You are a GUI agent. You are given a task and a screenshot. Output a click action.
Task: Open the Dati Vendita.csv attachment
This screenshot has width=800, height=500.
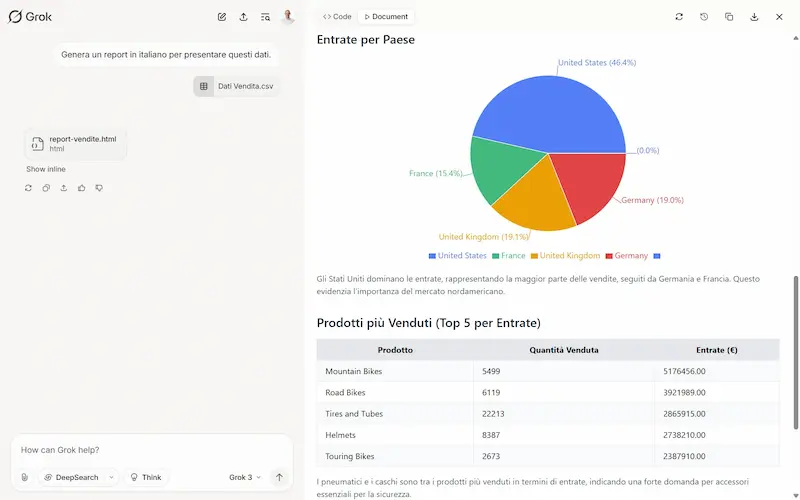pyautogui.click(x=236, y=86)
